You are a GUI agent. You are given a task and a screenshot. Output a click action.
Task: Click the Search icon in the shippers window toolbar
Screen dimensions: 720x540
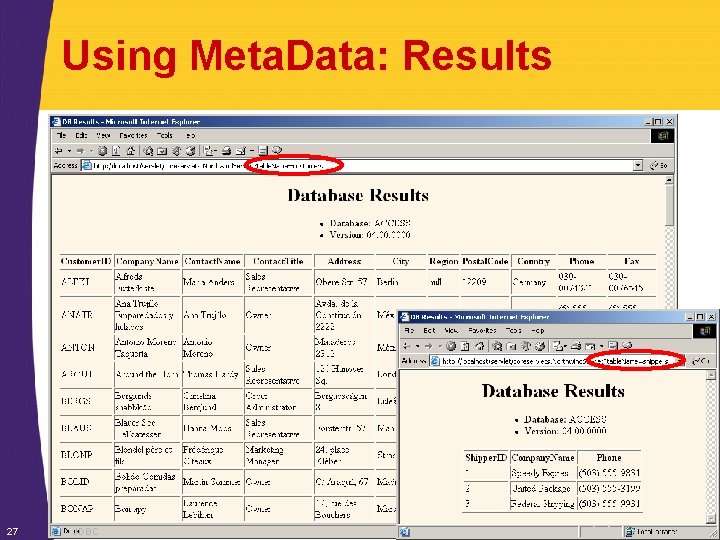[496, 346]
